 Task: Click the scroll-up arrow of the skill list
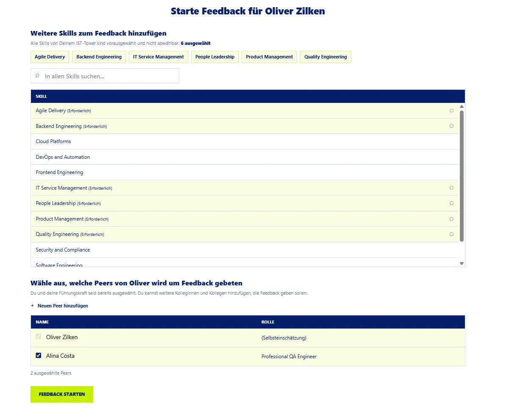[462, 106]
